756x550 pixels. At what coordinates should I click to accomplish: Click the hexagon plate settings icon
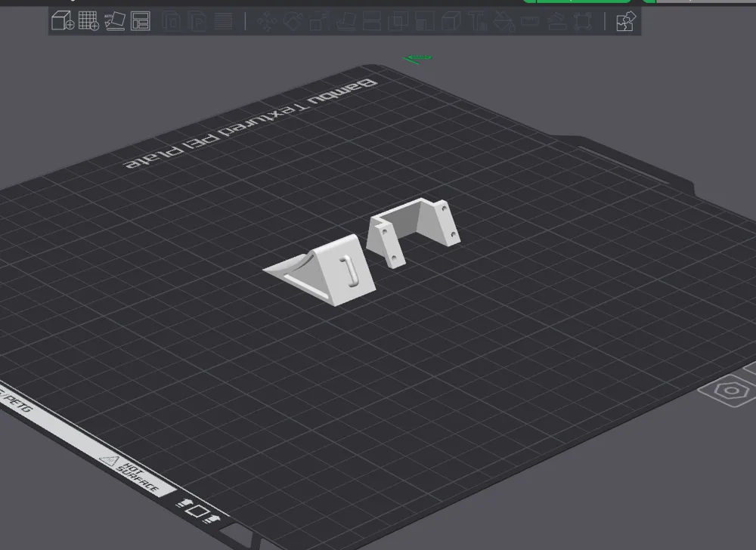click(x=731, y=391)
